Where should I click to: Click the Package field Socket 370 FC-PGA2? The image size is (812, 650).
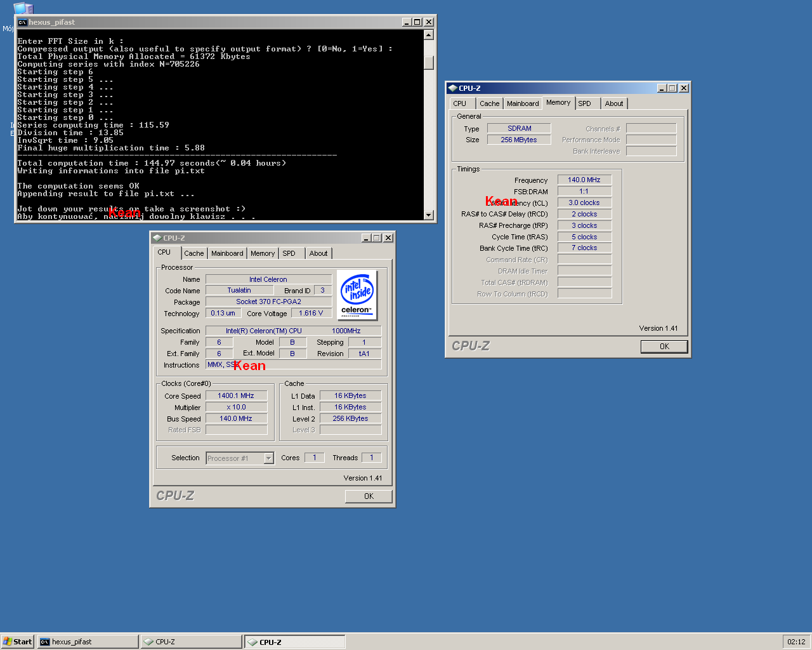coord(268,302)
